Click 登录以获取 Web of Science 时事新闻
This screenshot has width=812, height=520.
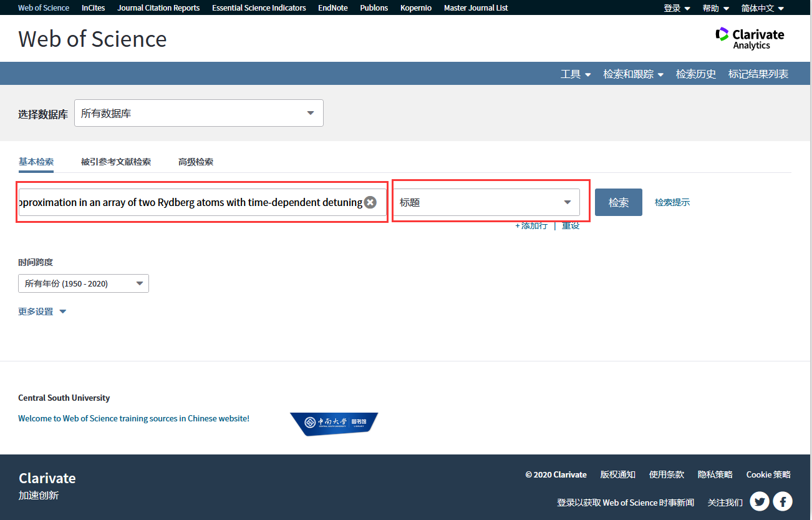click(x=626, y=503)
